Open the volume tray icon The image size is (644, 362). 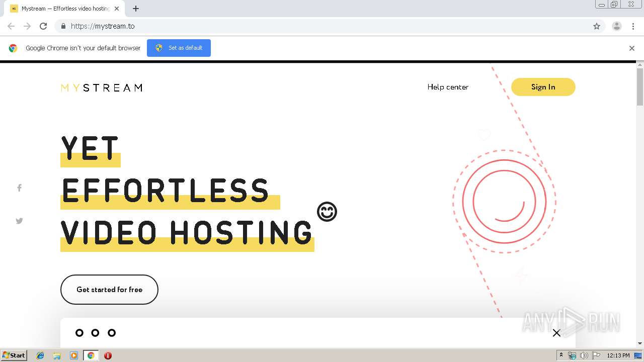tap(584, 355)
